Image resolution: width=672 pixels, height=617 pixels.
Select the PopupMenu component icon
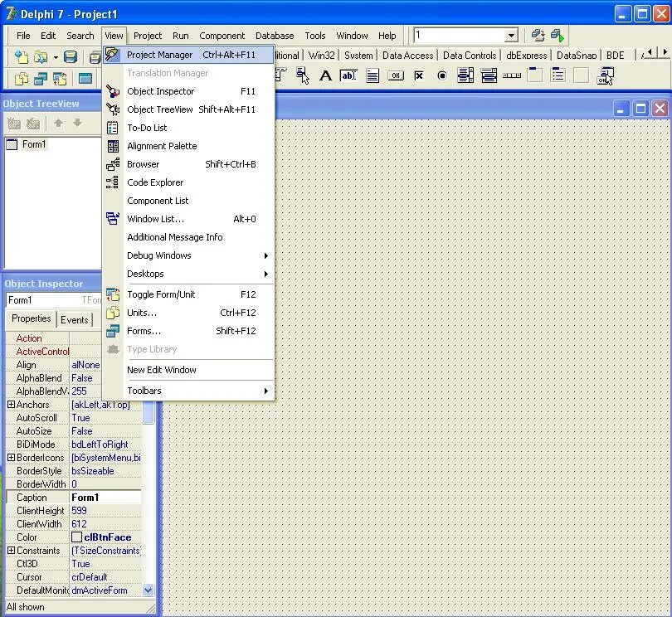(x=302, y=75)
